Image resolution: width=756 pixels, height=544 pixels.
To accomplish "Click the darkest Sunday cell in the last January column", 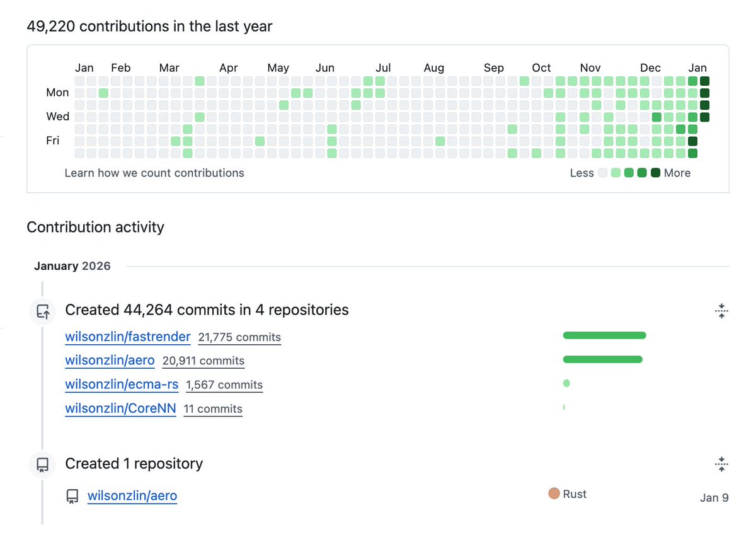I will pyautogui.click(x=705, y=81).
